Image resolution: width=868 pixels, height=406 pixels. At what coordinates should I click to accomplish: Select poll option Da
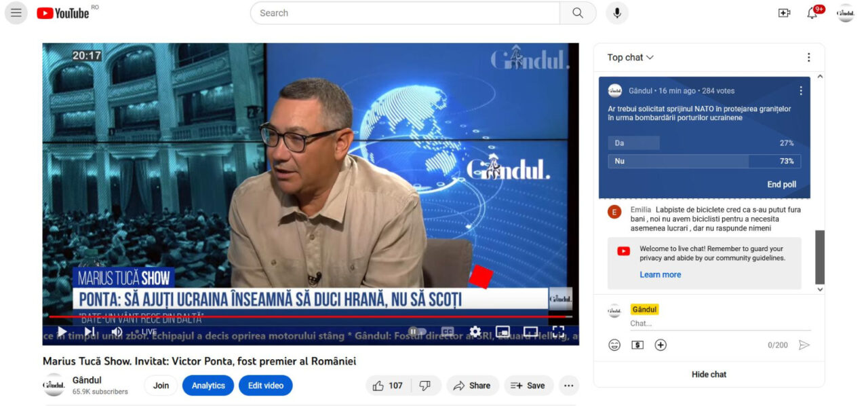pyautogui.click(x=704, y=143)
